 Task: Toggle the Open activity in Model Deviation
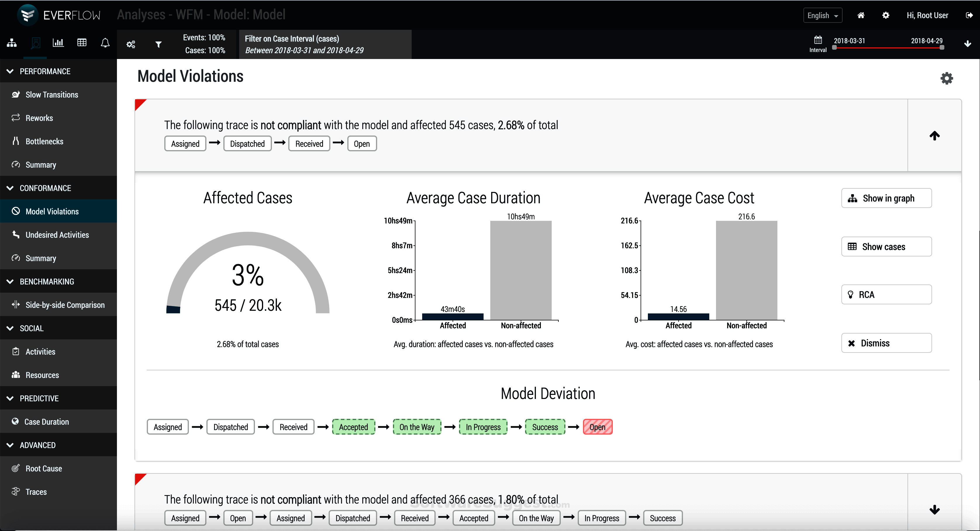point(597,427)
